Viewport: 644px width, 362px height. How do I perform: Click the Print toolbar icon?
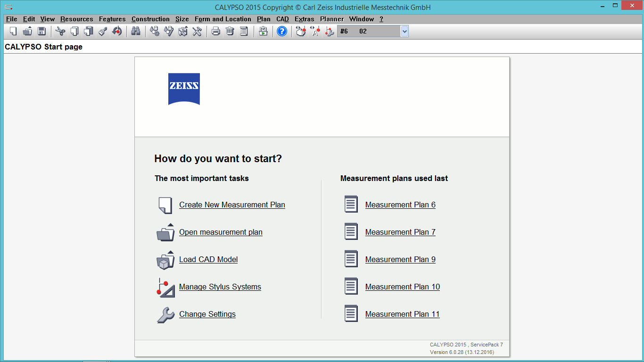pyautogui.click(x=216, y=31)
